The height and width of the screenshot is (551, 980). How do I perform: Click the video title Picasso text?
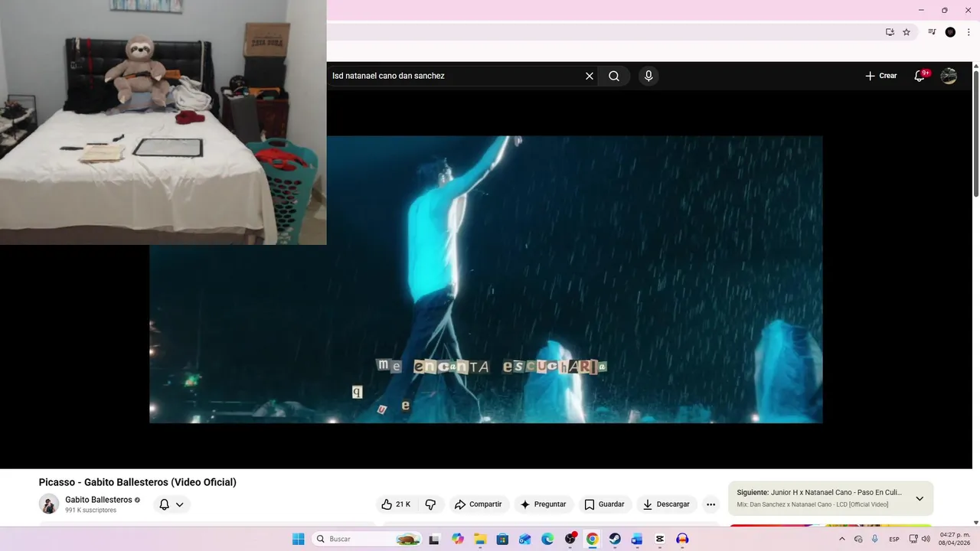point(138,482)
